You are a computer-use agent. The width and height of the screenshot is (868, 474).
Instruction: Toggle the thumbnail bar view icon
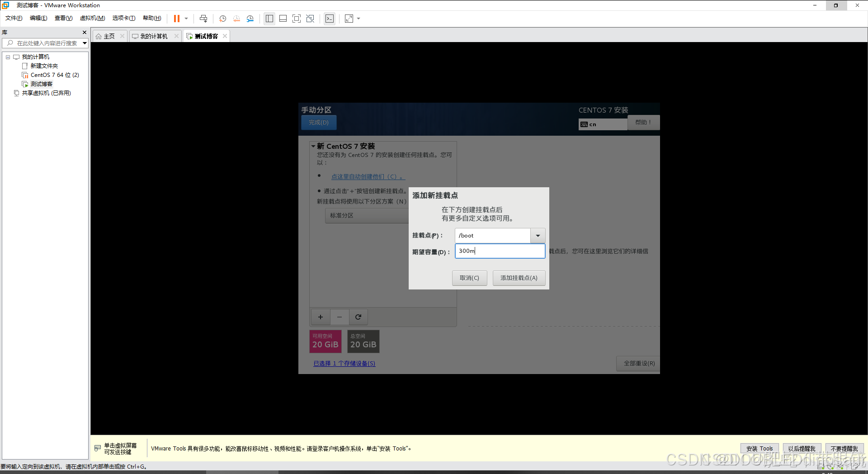283,19
